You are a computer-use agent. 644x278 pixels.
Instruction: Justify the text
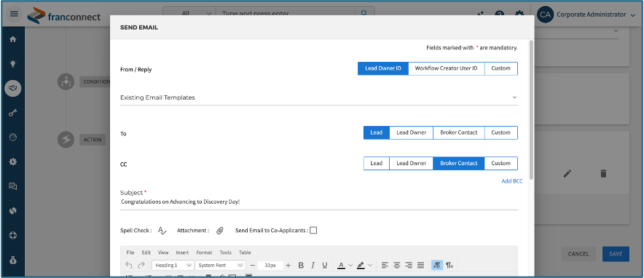click(420, 266)
